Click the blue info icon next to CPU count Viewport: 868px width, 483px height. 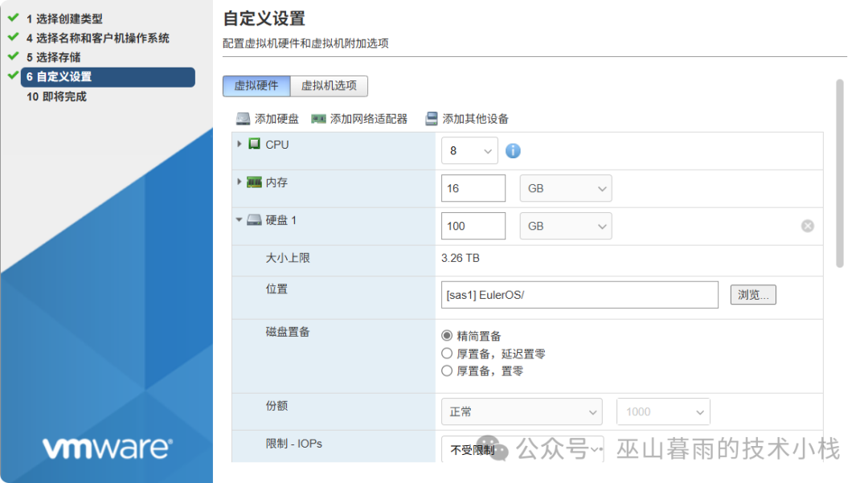coord(513,149)
